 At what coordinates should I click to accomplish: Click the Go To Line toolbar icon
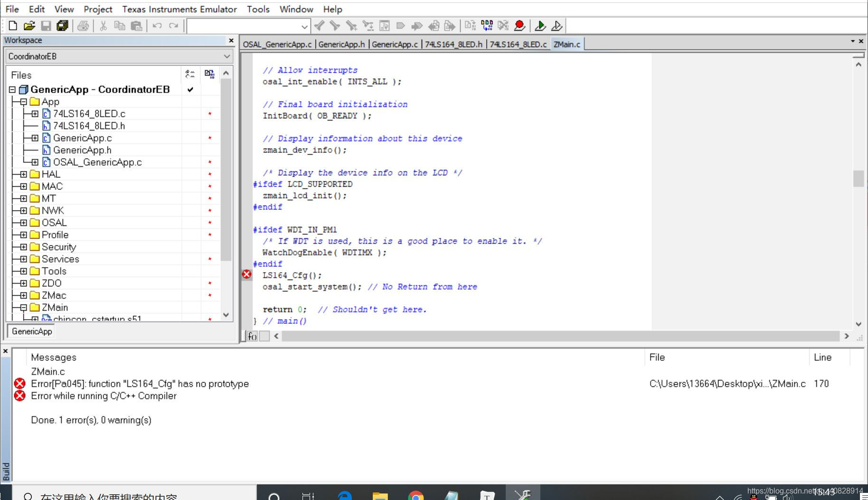(x=385, y=26)
